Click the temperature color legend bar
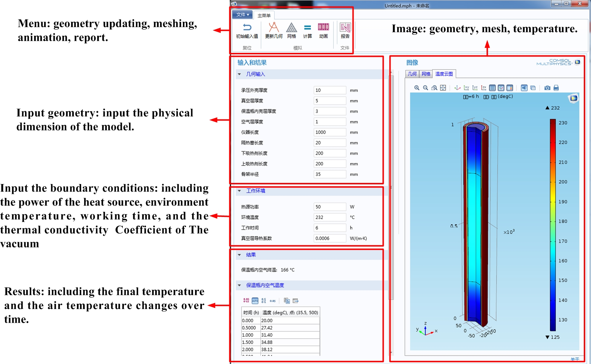This screenshot has width=591, height=364. pyautogui.click(x=553, y=225)
